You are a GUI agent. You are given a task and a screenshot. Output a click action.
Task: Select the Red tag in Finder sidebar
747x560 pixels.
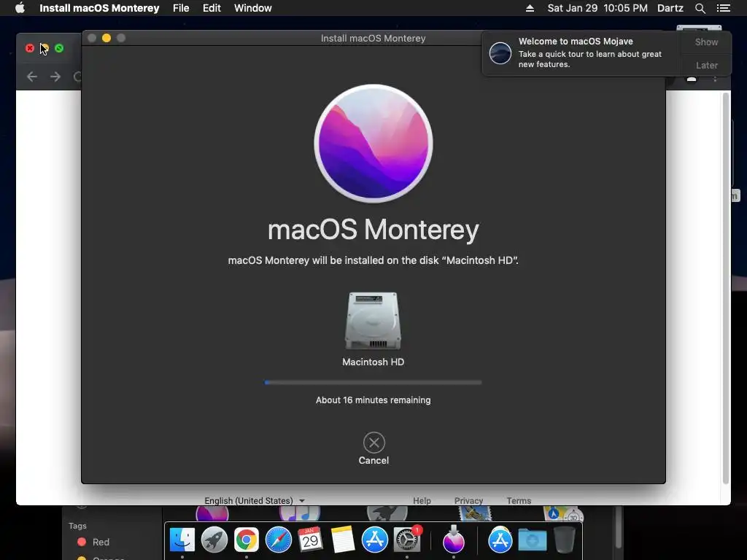coord(93,542)
